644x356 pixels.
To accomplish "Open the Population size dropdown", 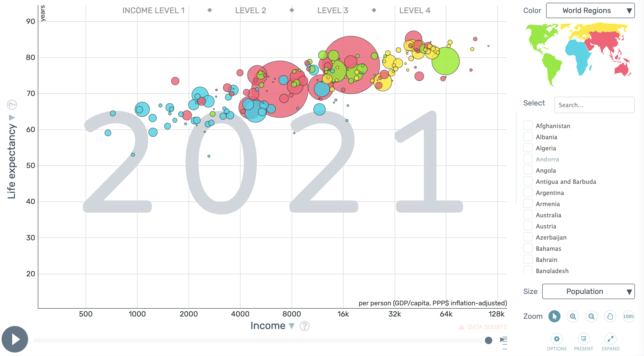I will click(588, 291).
